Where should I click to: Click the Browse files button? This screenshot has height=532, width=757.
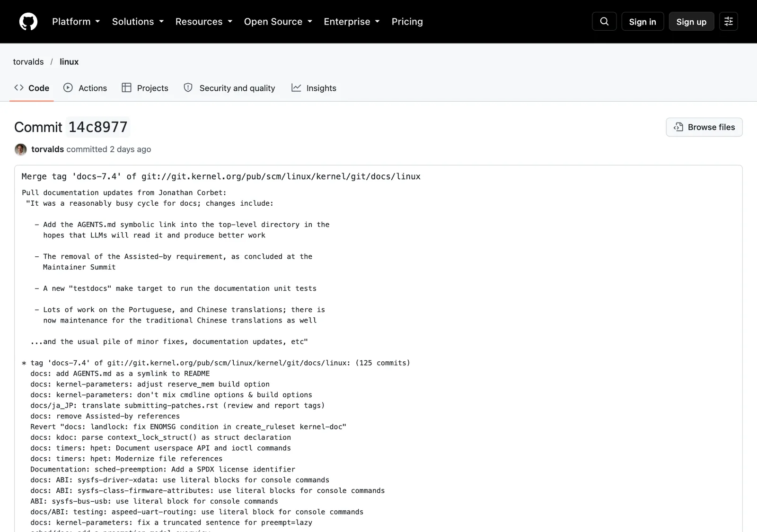[x=704, y=127]
